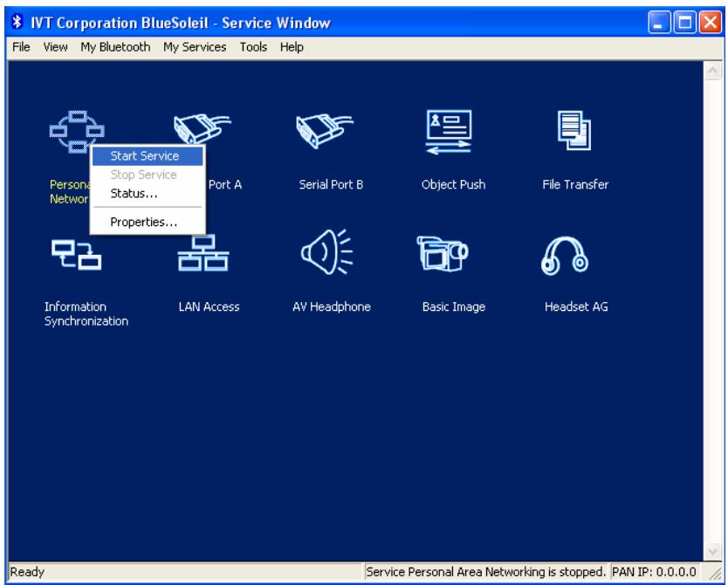Click the Serial Port A connector icon
Image resolution: width=728 pixels, height=585 pixels.
(202, 129)
